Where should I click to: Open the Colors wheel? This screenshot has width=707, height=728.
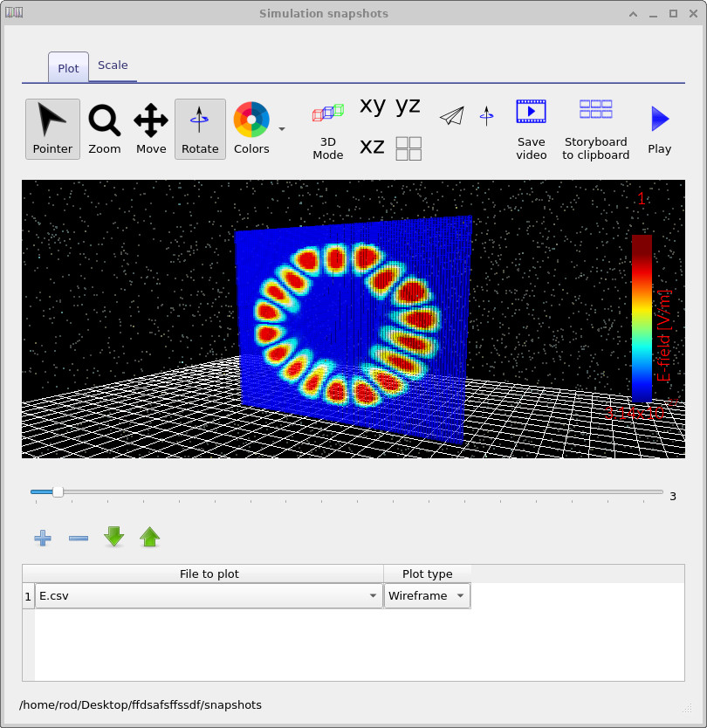click(251, 128)
